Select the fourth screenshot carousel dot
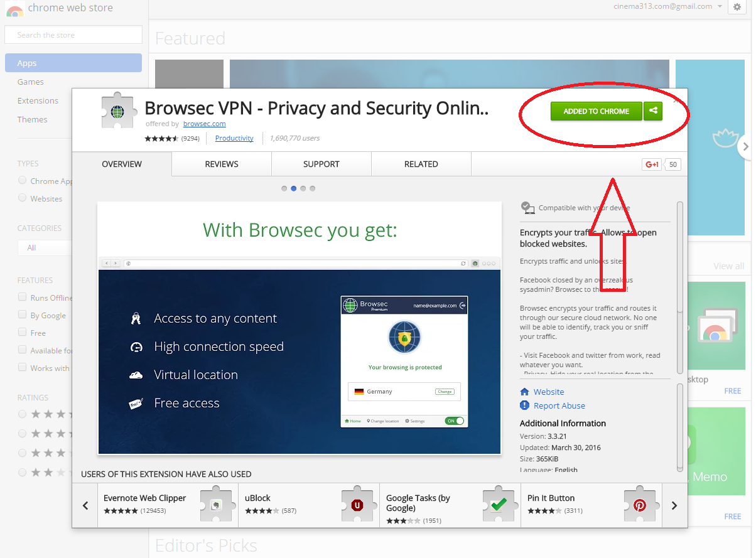Viewport: 756px width, 558px height. pos(313,188)
